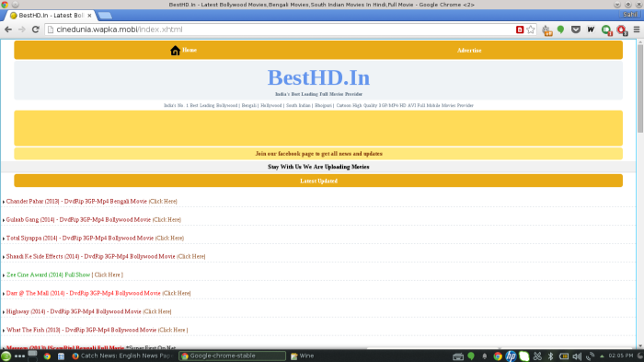Switch to Catch News Firefox taskbar window

pos(122,356)
